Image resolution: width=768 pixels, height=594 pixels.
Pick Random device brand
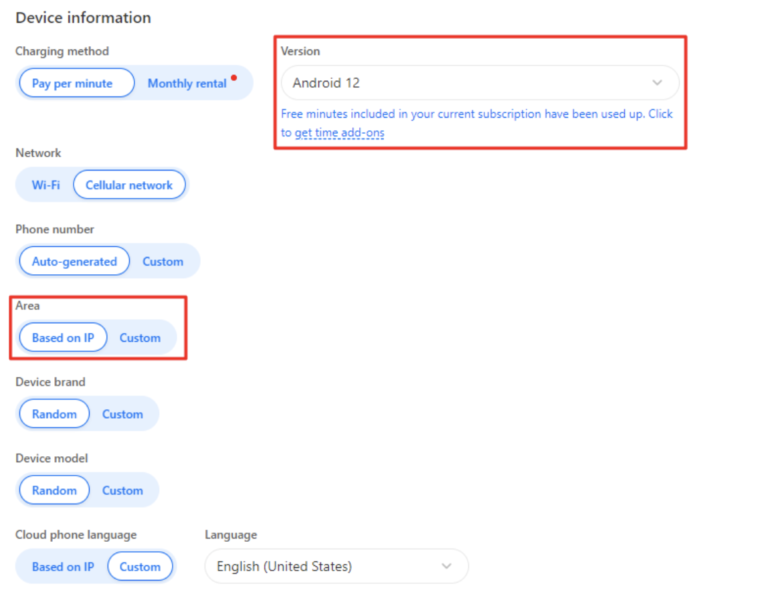tap(54, 414)
